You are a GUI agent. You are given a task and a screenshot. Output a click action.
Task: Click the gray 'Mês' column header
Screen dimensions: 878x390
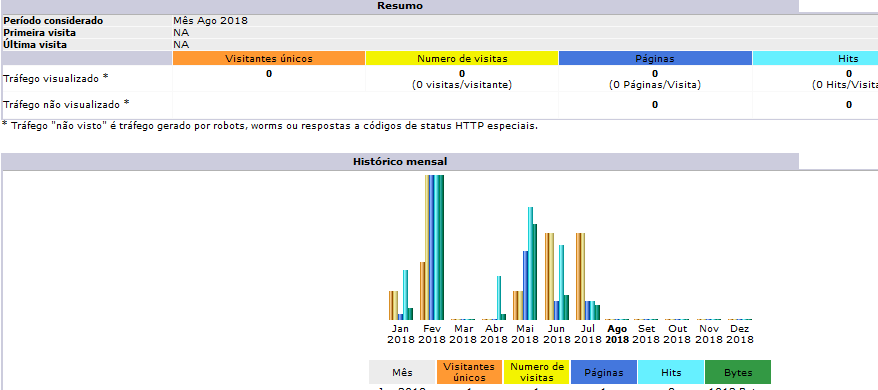pyautogui.click(x=402, y=372)
